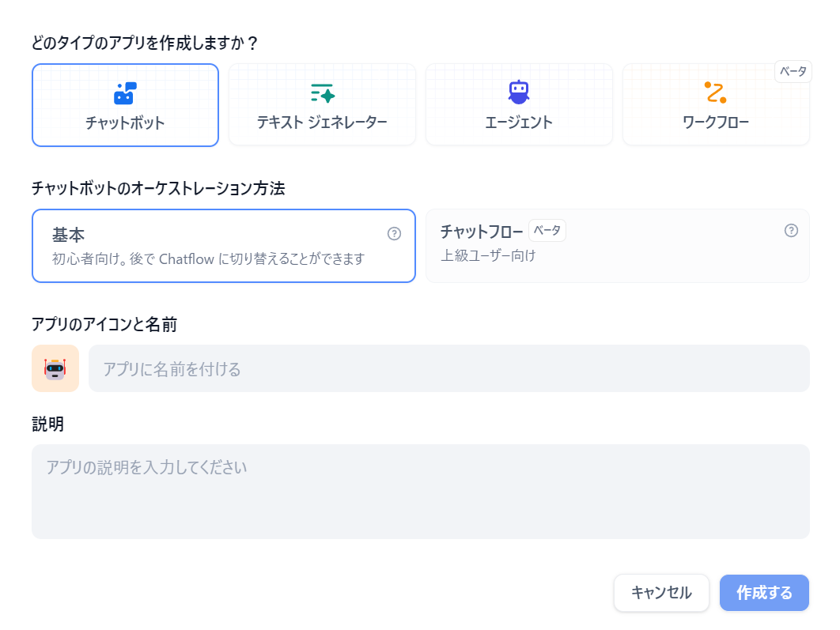Select the ワークフロー app type card
The height and width of the screenshot is (630, 840).
click(x=715, y=105)
